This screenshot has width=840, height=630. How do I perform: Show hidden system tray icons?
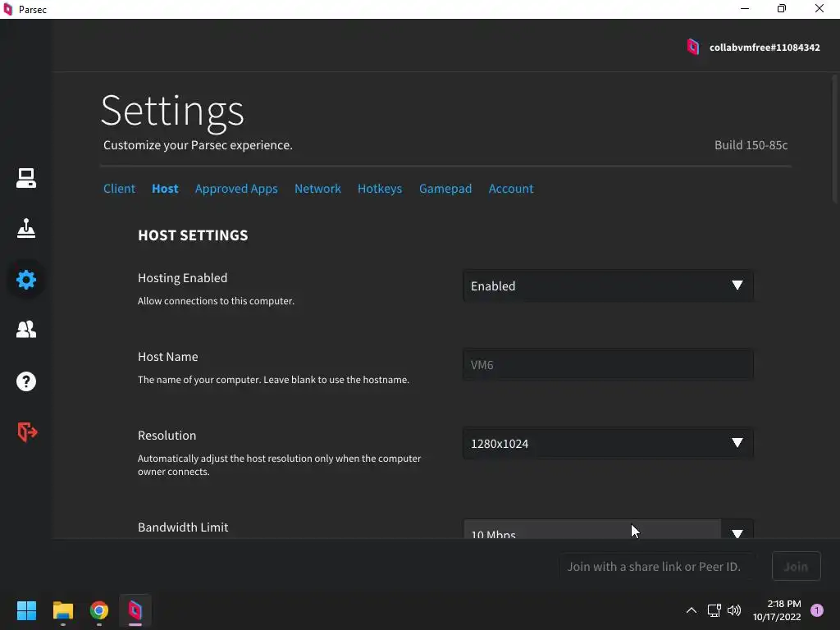pos(692,610)
